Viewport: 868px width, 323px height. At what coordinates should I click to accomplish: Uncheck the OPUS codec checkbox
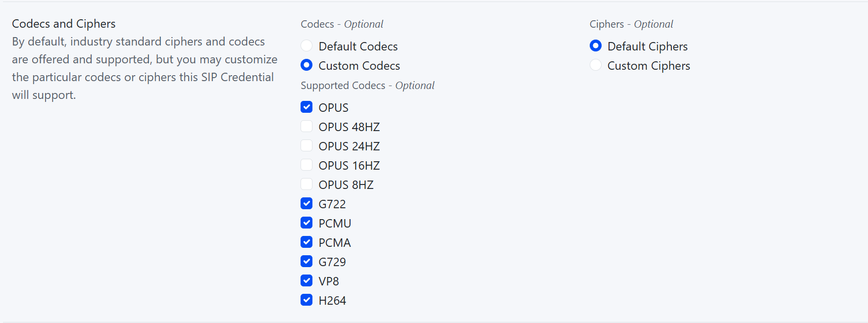click(306, 107)
